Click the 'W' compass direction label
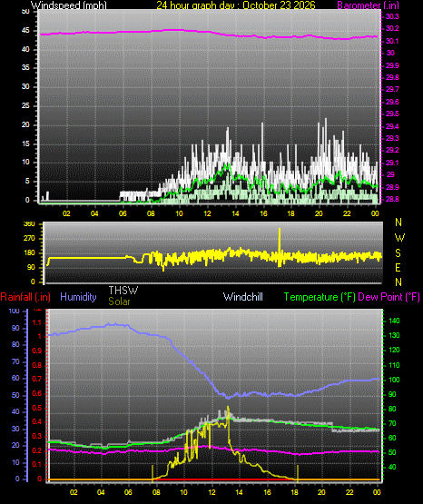423x504 pixels. click(399, 238)
